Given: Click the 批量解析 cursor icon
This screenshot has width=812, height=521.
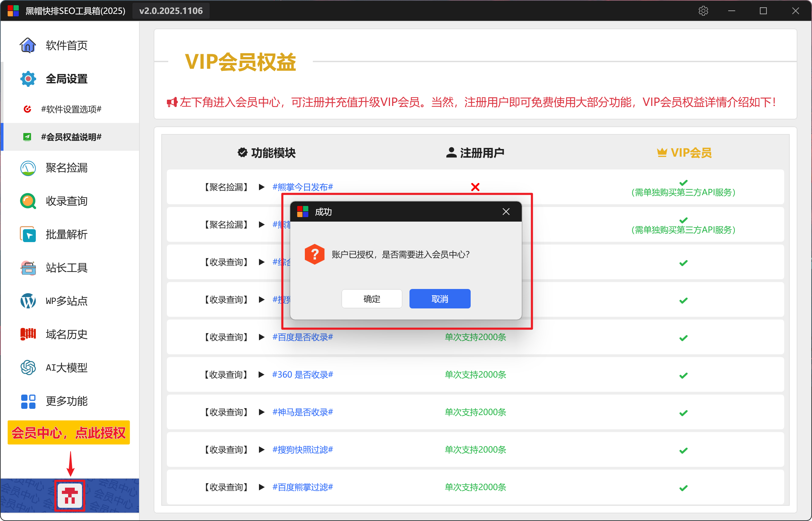Looking at the screenshot, I should 28,234.
